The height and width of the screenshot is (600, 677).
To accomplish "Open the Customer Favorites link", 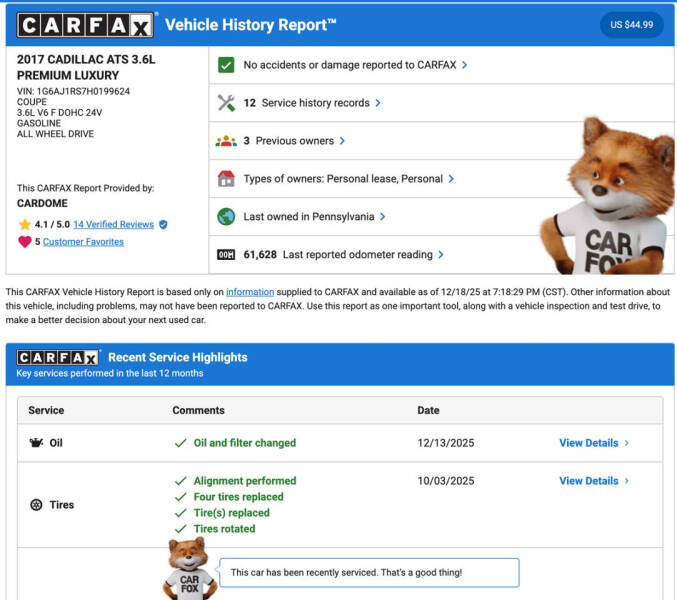I will tap(83, 242).
